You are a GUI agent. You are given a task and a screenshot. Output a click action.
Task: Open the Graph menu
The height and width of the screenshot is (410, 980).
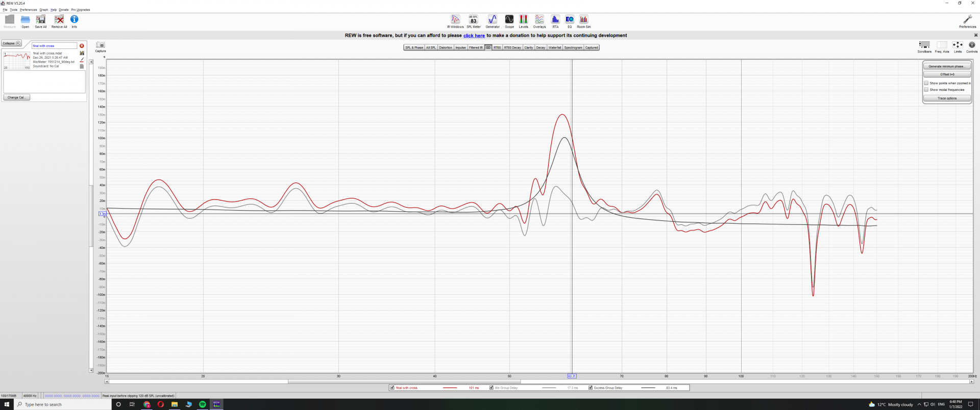click(x=43, y=10)
